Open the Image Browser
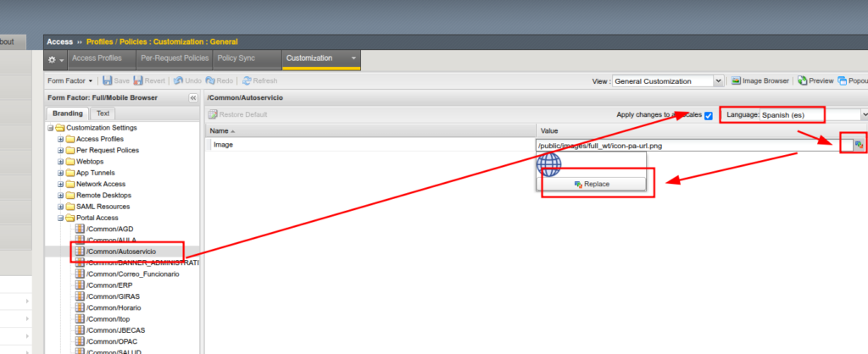This screenshot has width=868, height=354. [760, 80]
